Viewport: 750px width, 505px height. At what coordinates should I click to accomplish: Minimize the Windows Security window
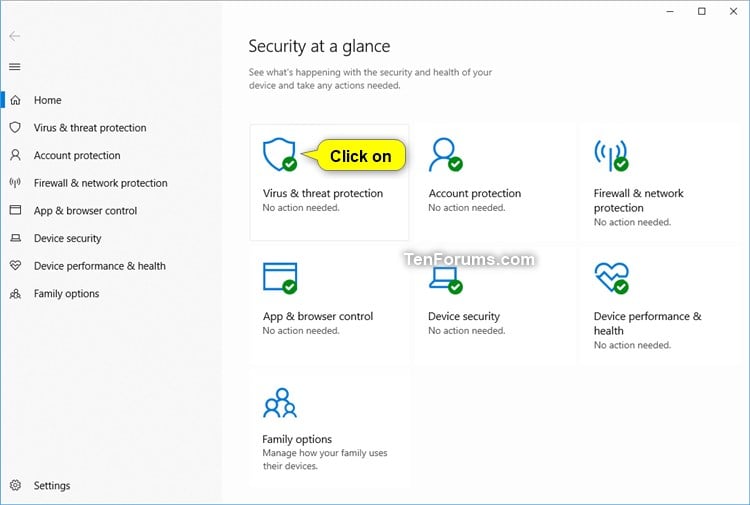[x=670, y=11]
